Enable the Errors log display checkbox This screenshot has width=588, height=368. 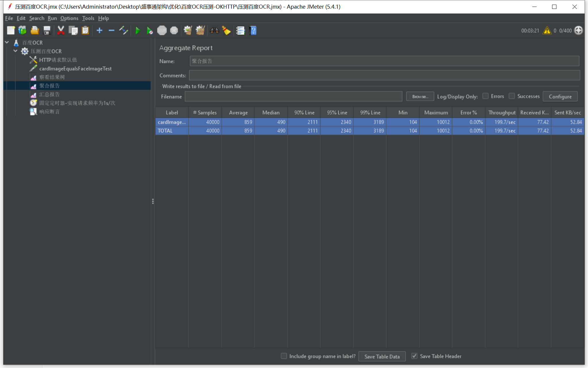486,96
